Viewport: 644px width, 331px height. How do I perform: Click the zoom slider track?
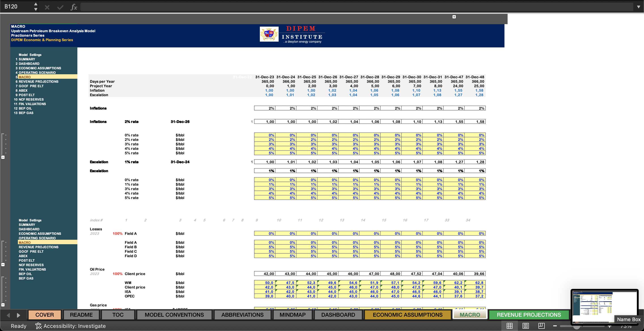(x=582, y=326)
